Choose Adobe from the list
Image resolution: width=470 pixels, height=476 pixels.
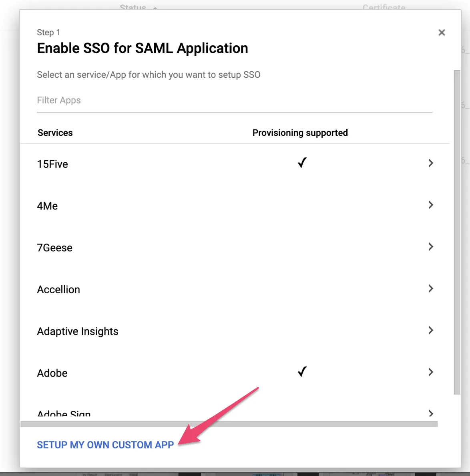[x=52, y=373]
